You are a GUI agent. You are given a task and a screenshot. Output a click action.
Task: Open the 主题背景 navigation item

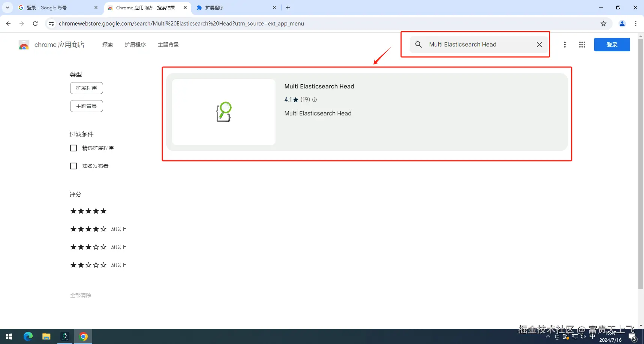168,45
